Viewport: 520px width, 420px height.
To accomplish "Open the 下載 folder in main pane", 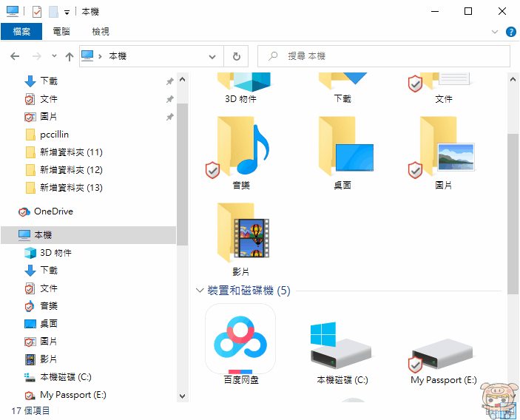I will point(342,88).
